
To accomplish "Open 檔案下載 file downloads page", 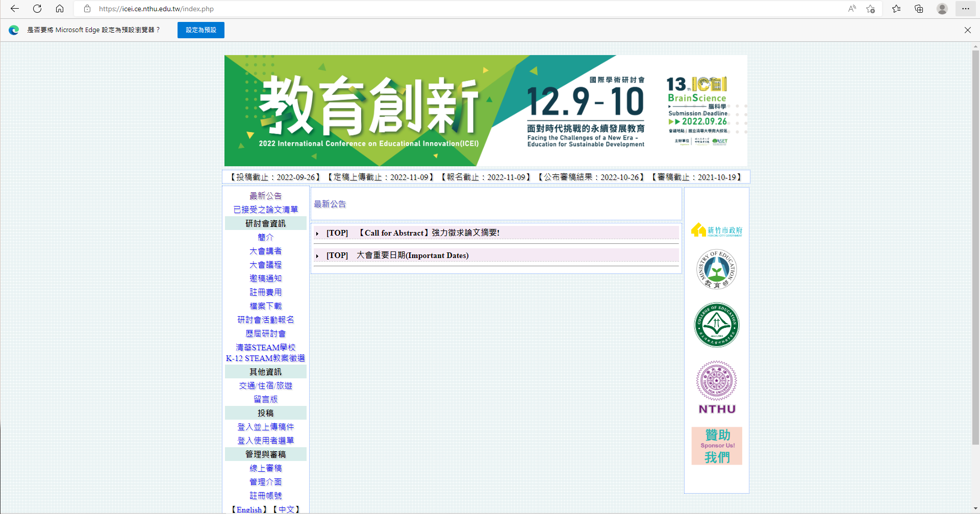I will pos(265,306).
